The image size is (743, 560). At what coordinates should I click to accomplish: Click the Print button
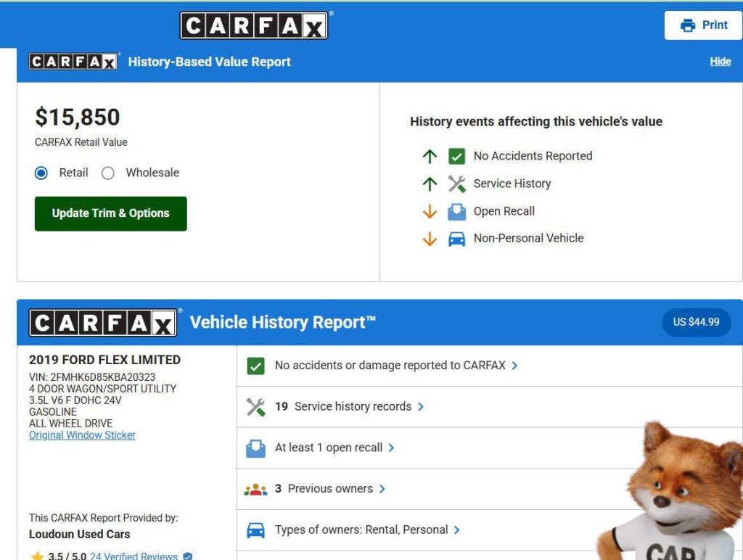(703, 25)
